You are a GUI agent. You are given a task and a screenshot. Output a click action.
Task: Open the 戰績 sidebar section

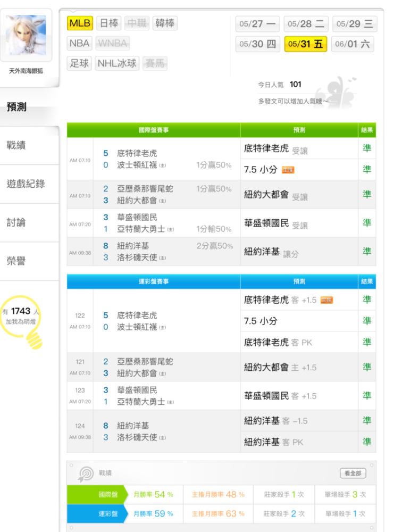point(29,145)
